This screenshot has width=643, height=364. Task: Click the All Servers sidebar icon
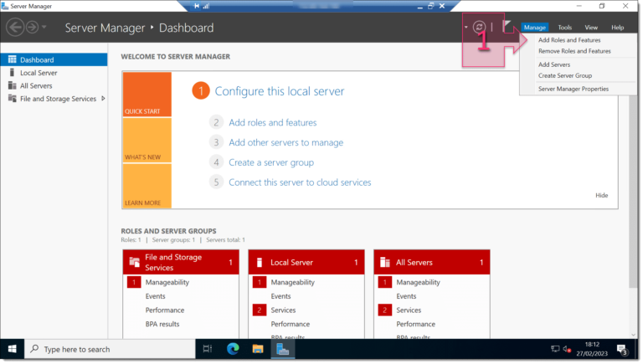tap(13, 85)
